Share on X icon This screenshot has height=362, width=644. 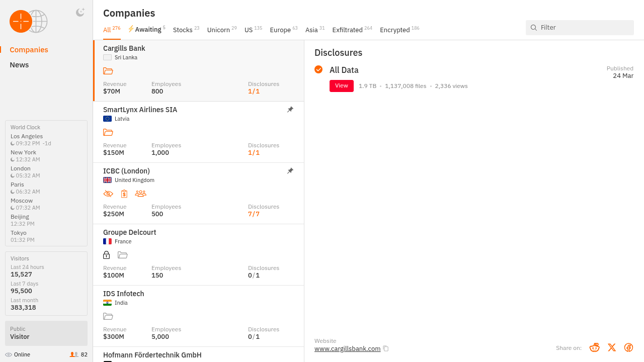(x=612, y=347)
